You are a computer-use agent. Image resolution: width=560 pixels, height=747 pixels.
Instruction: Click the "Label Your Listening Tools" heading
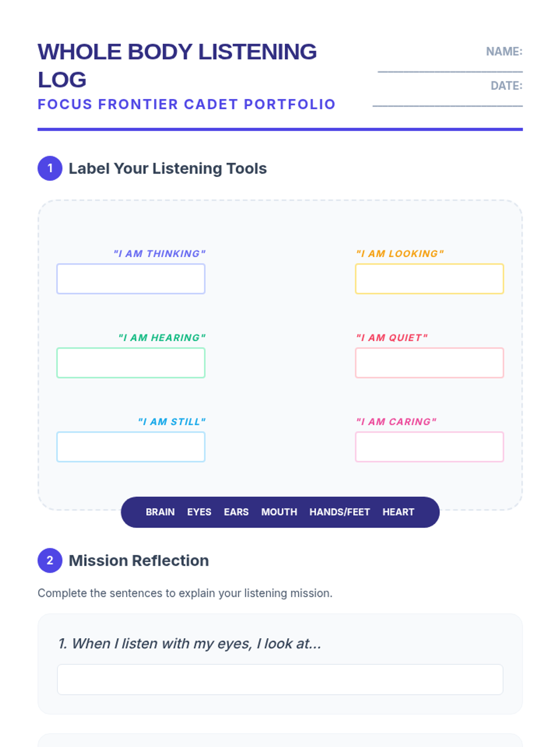(168, 169)
